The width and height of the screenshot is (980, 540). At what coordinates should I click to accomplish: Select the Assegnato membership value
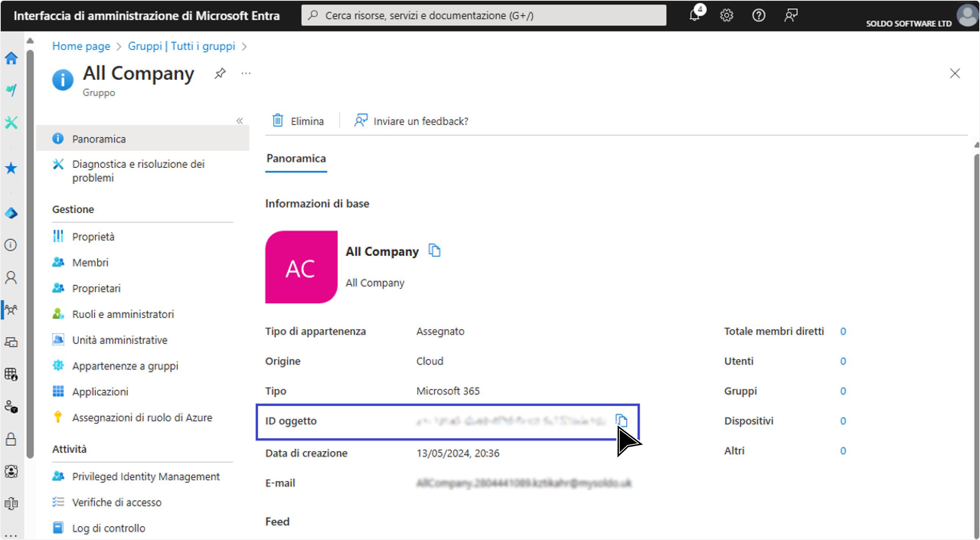click(x=440, y=331)
